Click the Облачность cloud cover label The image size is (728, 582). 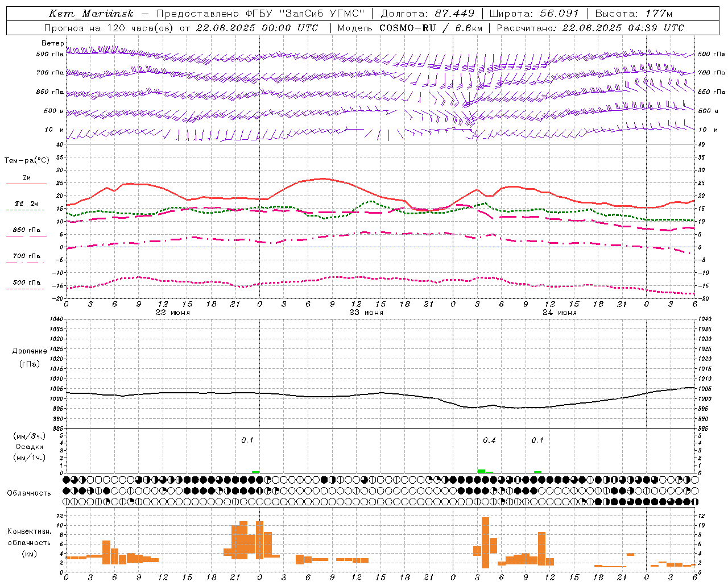pos(29,493)
